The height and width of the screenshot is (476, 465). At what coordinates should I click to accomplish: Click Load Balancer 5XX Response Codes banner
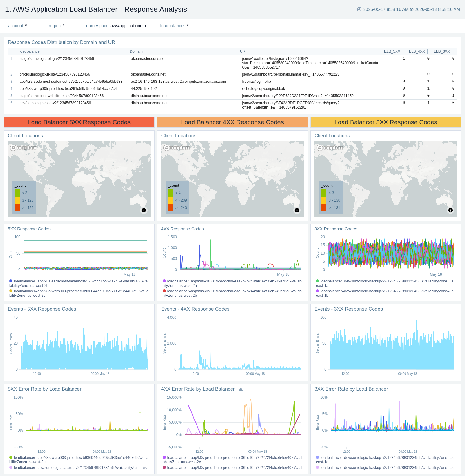[79, 122]
